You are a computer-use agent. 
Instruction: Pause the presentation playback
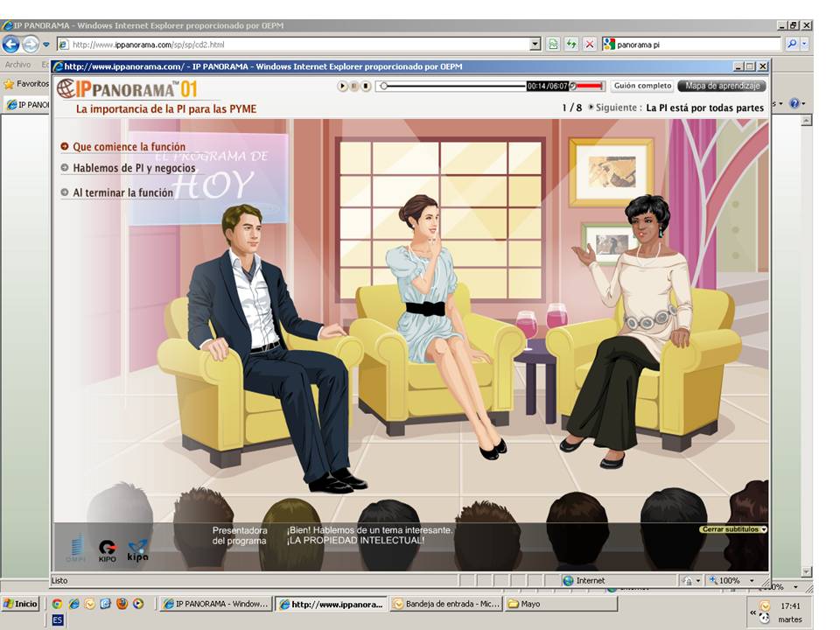353,86
